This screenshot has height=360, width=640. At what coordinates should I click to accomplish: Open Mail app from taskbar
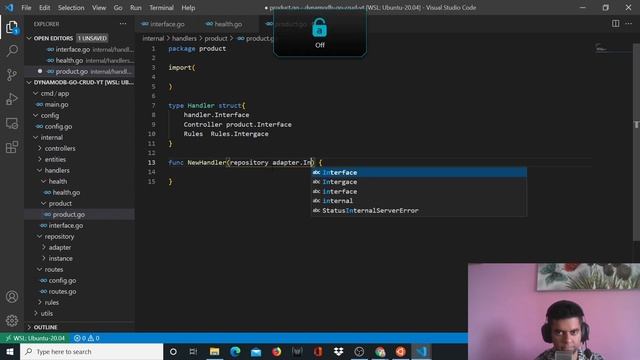(256, 351)
